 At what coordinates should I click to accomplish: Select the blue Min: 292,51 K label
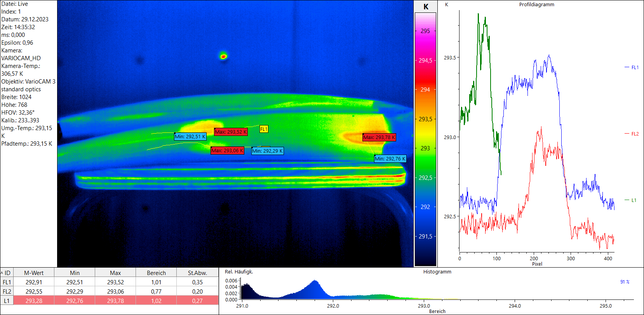[x=190, y=137]
